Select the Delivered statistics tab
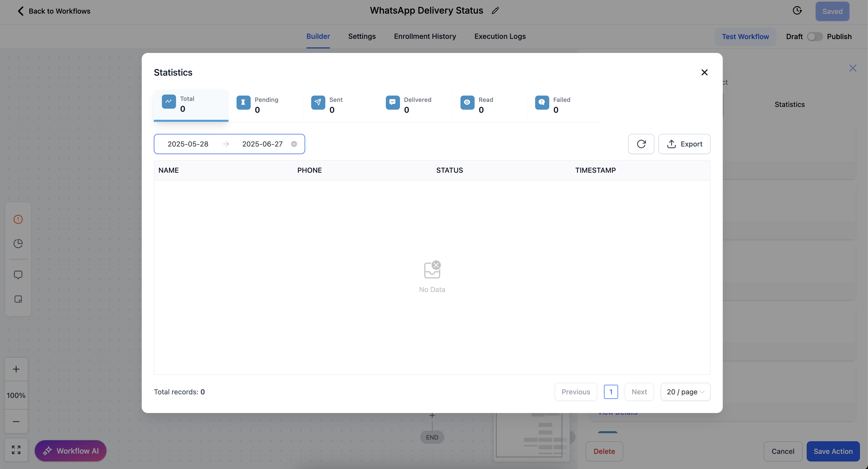868x469 pixels. pos(415,105)
